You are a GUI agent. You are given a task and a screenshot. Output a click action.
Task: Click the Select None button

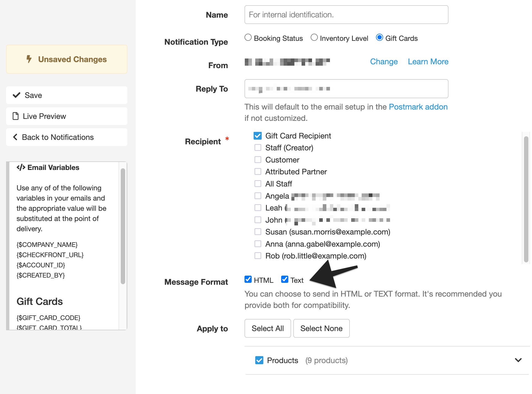(321, 328)
